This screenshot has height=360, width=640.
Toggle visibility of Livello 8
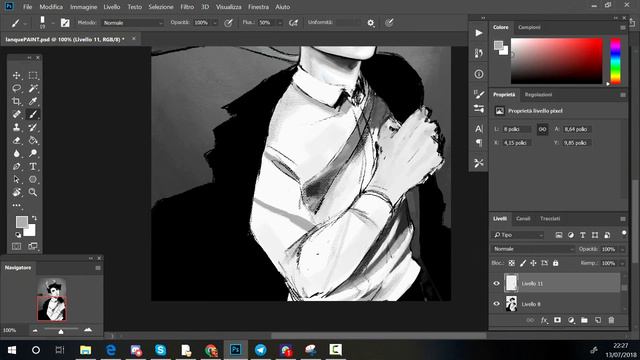point(496,304)
